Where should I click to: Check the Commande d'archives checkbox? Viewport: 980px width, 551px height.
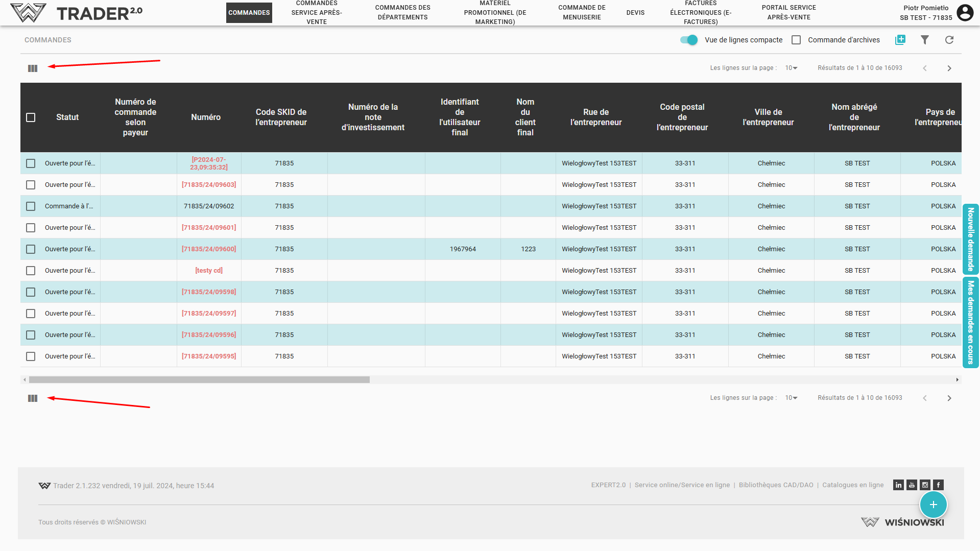pos(796,40)
